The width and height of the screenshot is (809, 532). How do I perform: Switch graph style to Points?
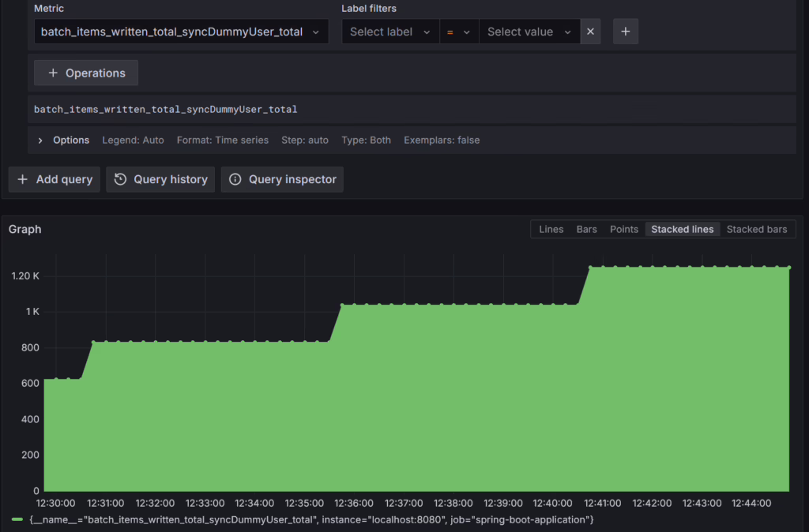(x=624, y=230)
